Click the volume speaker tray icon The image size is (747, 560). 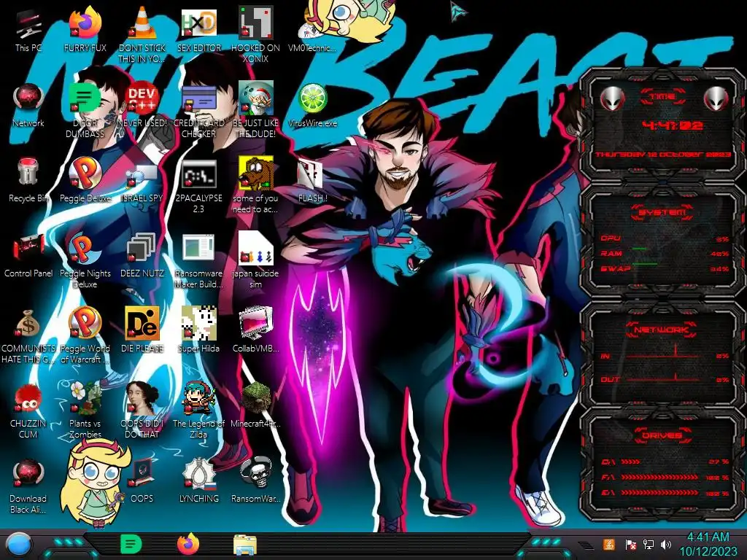tap(665, 544)
